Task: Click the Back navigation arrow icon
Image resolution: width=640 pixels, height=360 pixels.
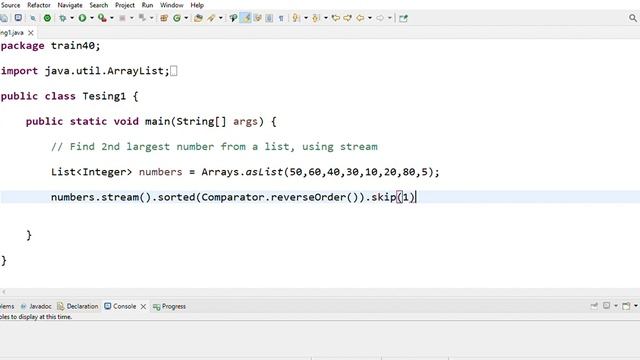Action: tap(360, 18)
